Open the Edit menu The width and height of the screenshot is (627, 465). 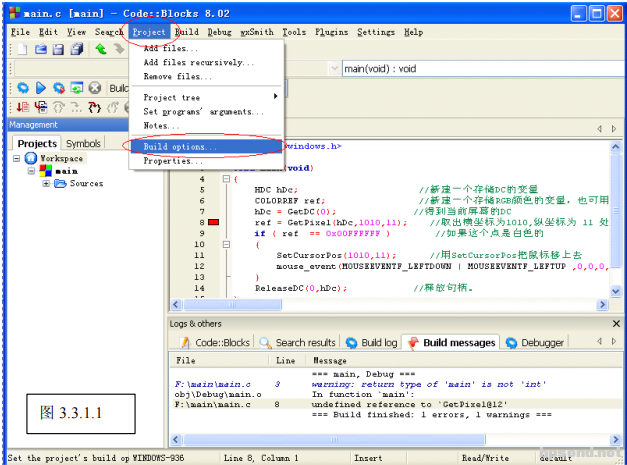48,32
